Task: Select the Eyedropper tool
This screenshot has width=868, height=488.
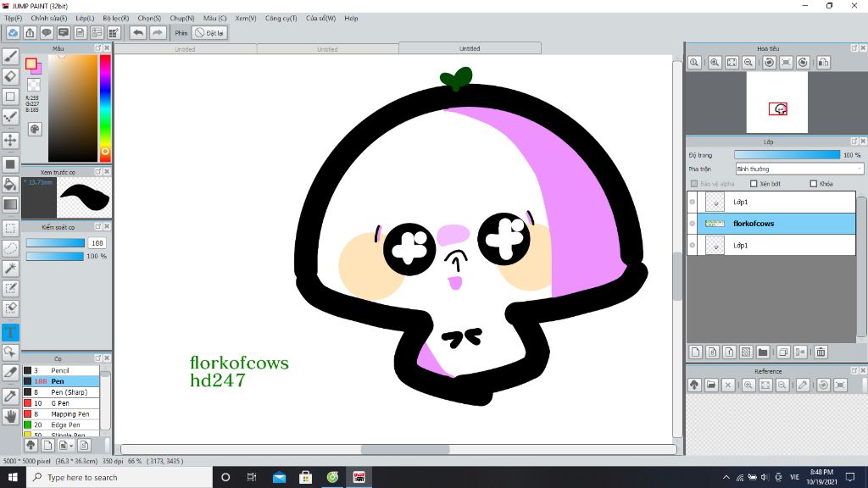Action: coord(10,396)
